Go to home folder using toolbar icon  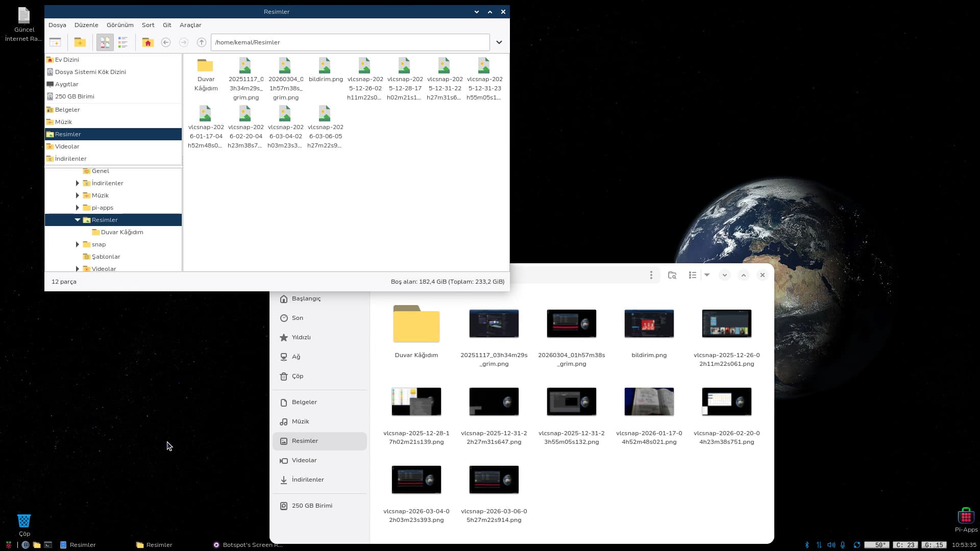[x=148, y=42]
